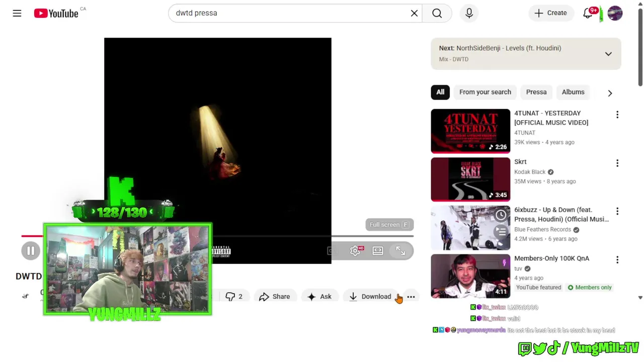
Task: Go to the YouTube home logo
Action: pyautogui.click(x=56, y=13)
